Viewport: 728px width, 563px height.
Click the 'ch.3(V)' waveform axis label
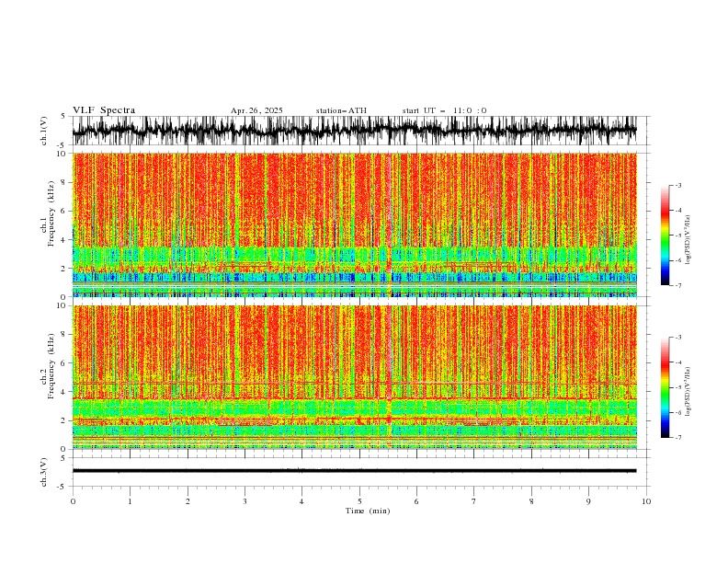coord(44,472)
